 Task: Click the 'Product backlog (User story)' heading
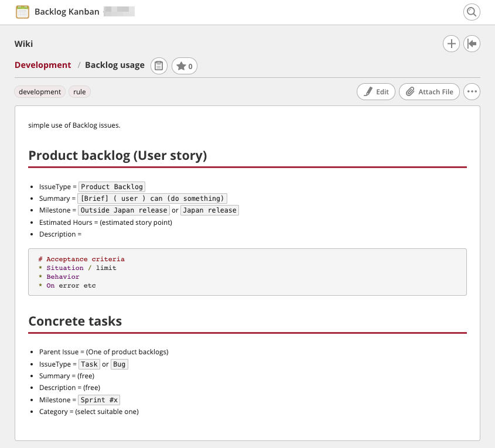point(117,156)
